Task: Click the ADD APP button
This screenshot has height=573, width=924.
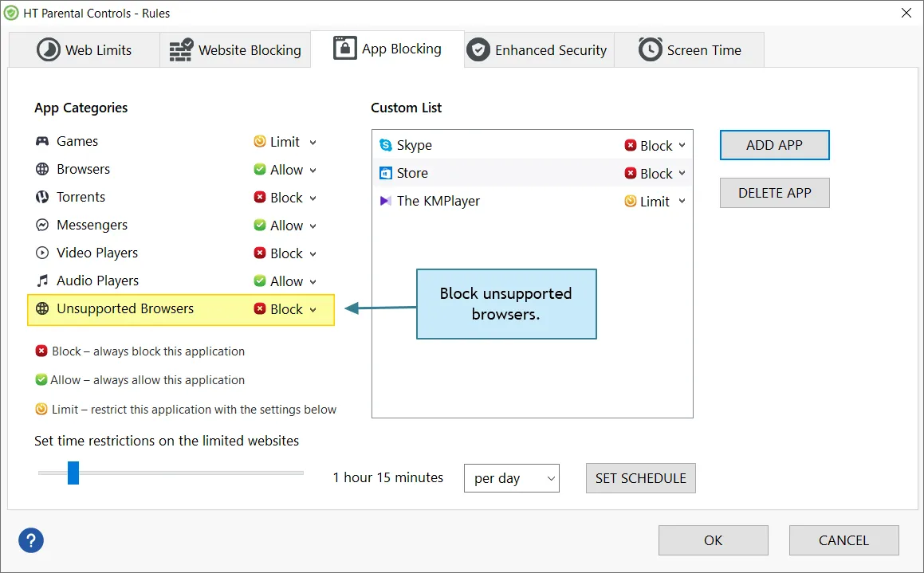Action: click(774, 145)
